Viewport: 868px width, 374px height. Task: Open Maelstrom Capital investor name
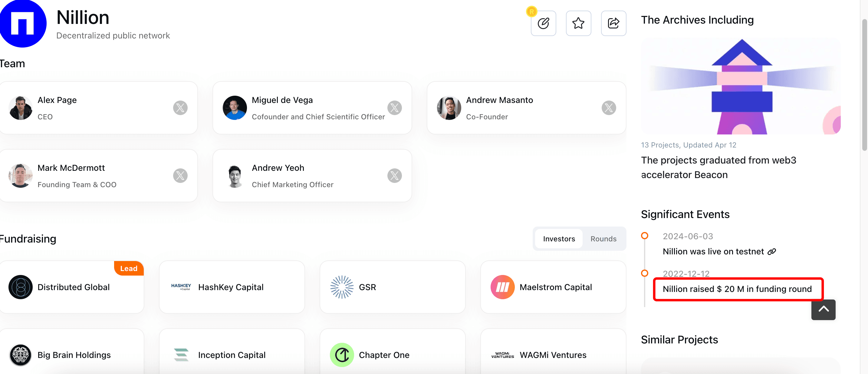pos(556,287)
